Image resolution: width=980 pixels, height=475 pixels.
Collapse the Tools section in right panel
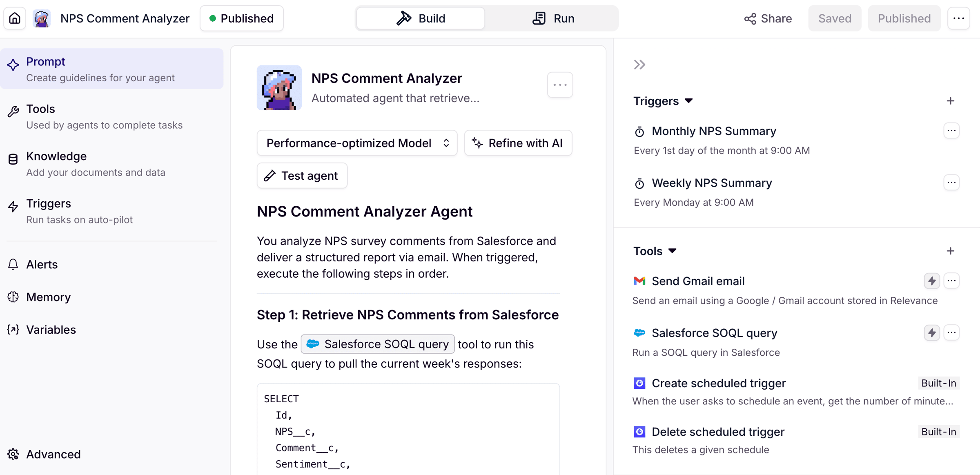(673, 251)
